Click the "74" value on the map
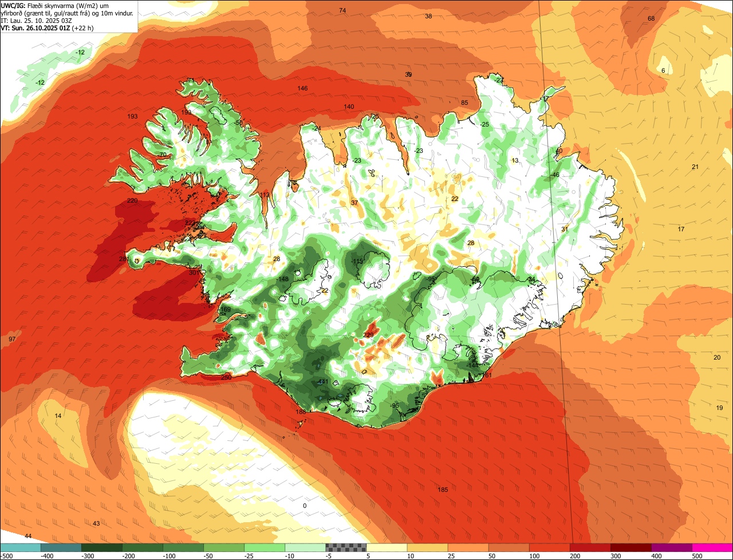Viewport: 733px width, 560px height. point(342,10)
